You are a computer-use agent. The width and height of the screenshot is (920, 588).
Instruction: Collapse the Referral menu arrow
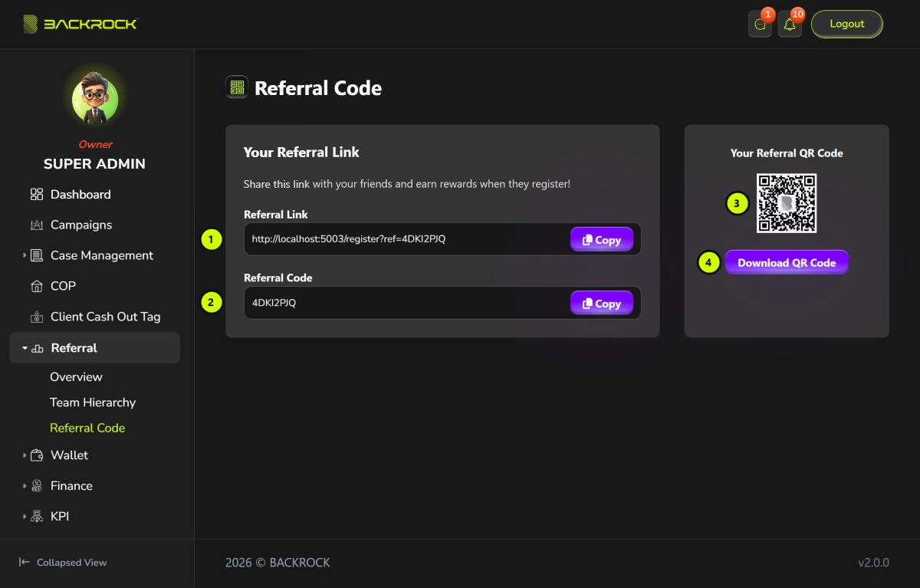click(25, 348)
